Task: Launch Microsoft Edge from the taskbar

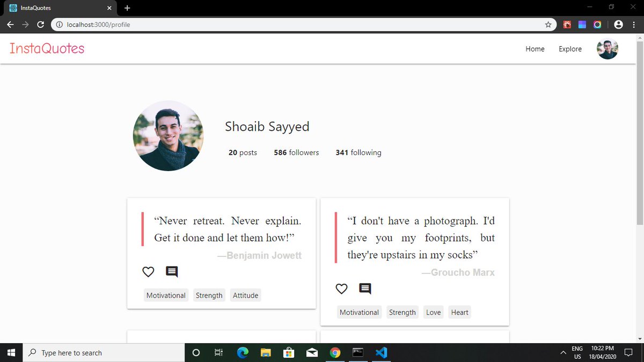Action: (x=243, y=353)
